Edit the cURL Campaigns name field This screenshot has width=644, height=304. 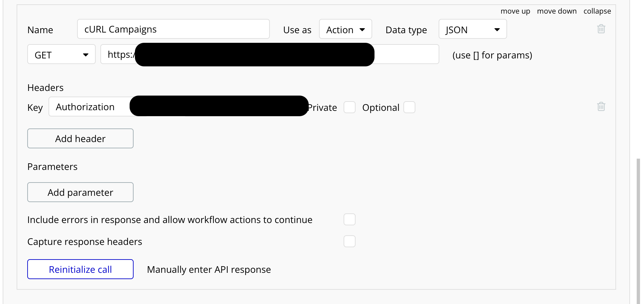click(173, 29)
